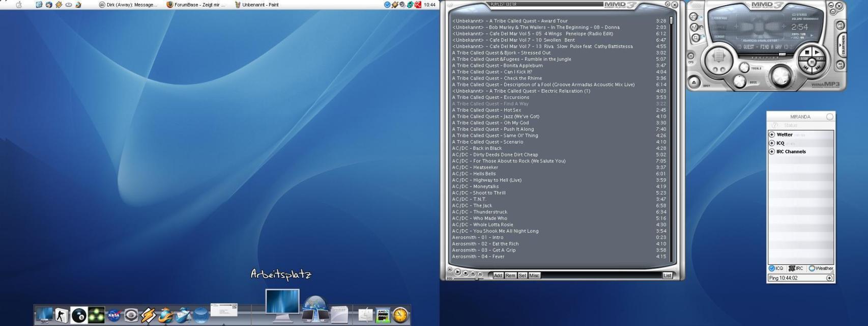Image resolution: width=868 pixels, height=326 pixels.
Task: Select track Aerosmith - 02 - Eat the Rich
Action: pos(559,244)
